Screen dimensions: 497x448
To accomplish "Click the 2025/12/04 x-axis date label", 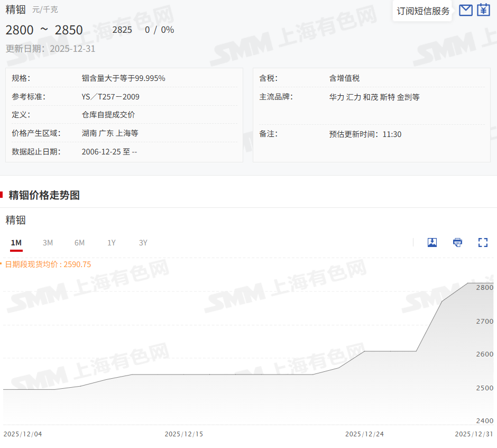I will pos(23,434).
